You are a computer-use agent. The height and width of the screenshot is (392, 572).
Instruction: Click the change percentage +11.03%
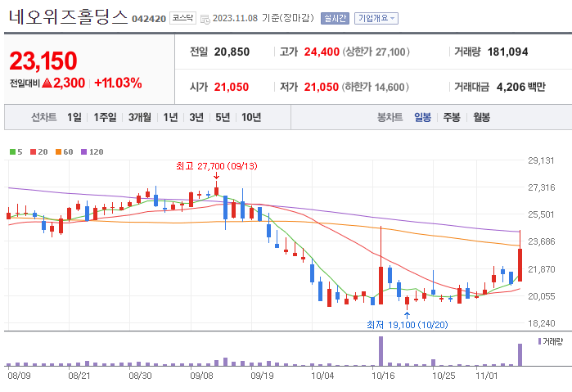tap(118, 83)
